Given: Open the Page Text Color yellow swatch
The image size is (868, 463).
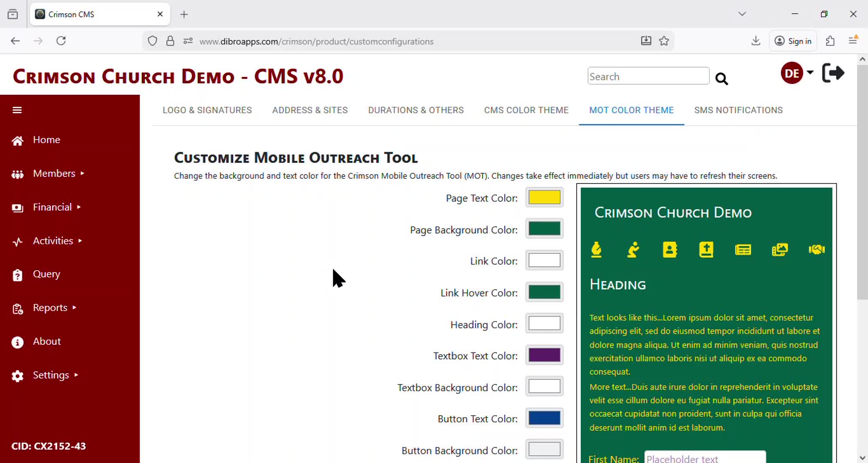Looking at the screenshot, I should click(x=544, y=198).
